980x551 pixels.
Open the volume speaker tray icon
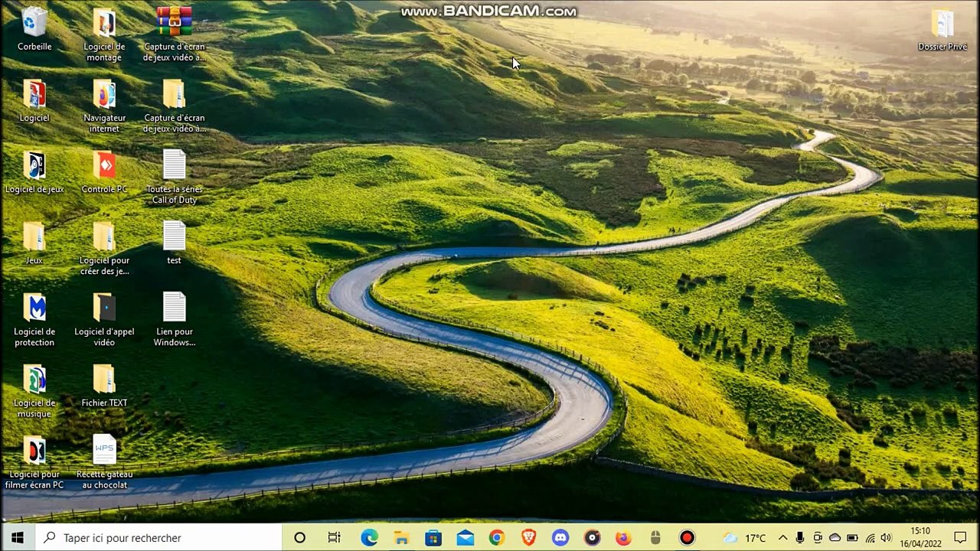tap(887, 538)
